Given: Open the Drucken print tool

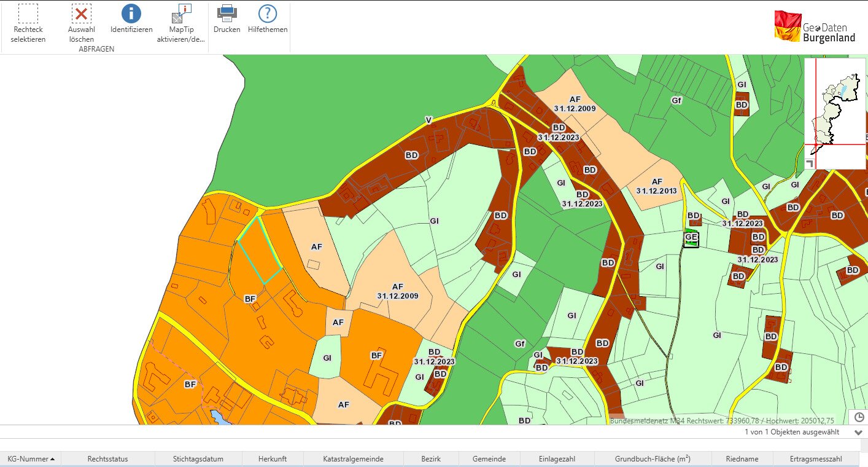Looking at the screenshot, I should (227, 18).
